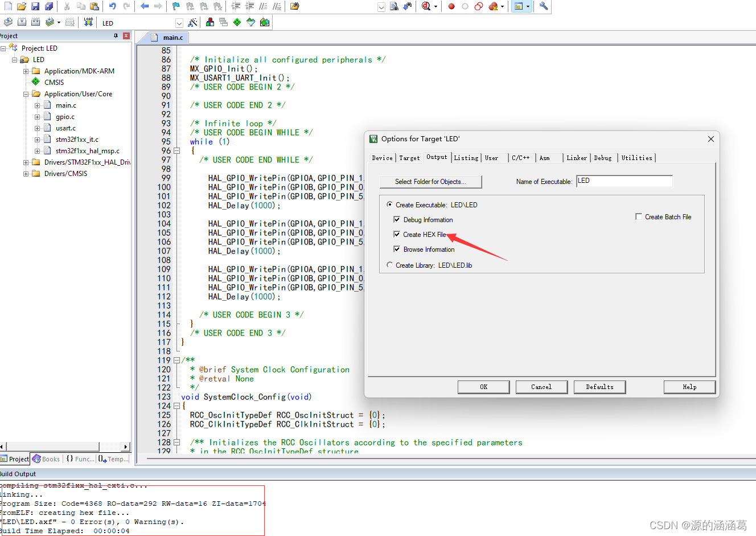
Task: Build target files icon
Action: 22,22
